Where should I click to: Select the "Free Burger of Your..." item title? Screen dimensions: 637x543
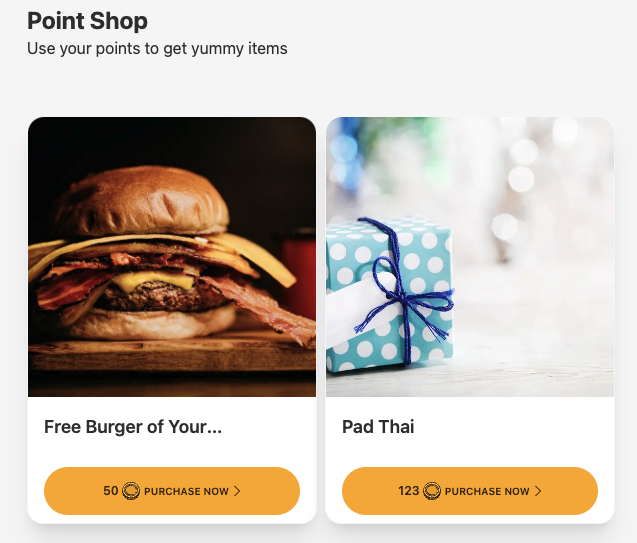(133, 427)
